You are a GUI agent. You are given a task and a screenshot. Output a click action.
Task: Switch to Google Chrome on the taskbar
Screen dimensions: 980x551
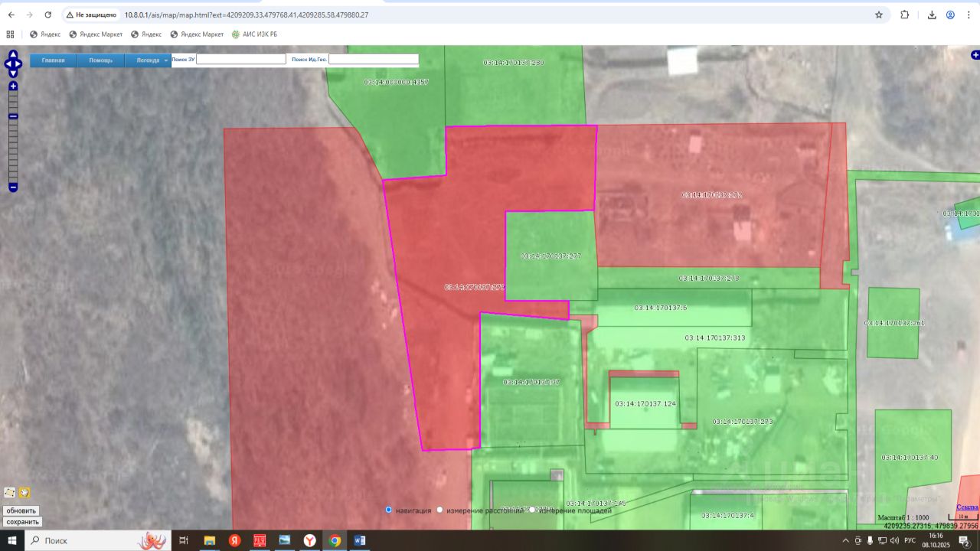pyautogui.click(x=335, y=540)
